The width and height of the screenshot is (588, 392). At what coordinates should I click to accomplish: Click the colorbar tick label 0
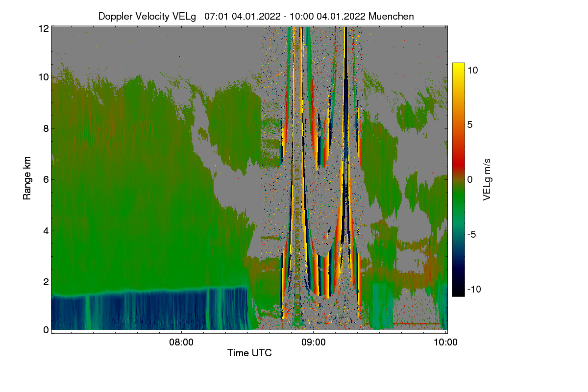point(470,179)
